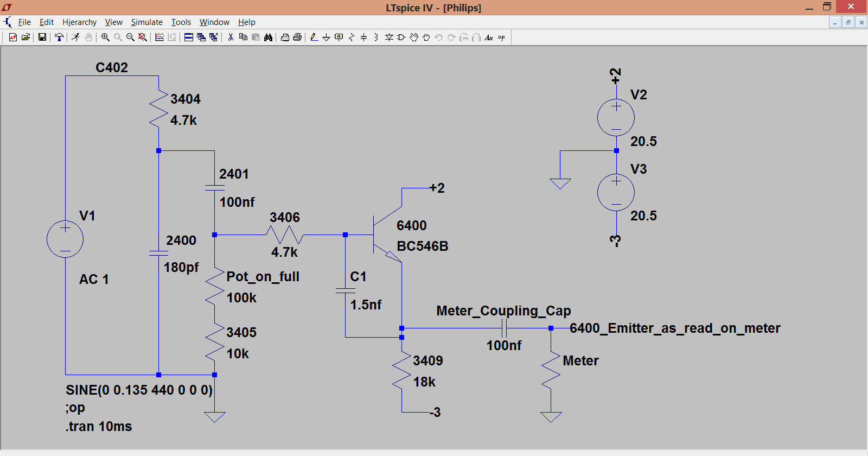This screenshot has width=868, height=456.
Task: Select the Resistor placement tool
Action: click(x=352, y=37)
